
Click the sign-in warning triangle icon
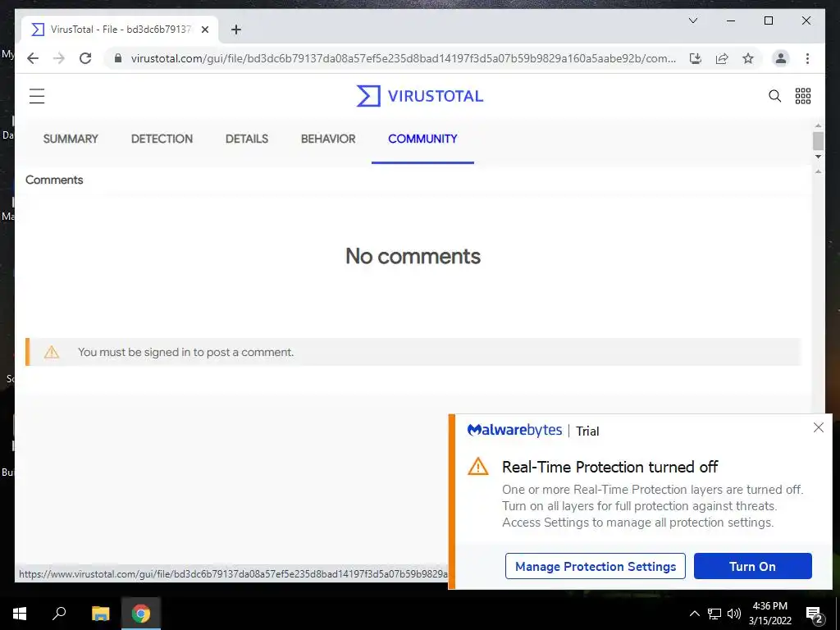tap(52, 352)
